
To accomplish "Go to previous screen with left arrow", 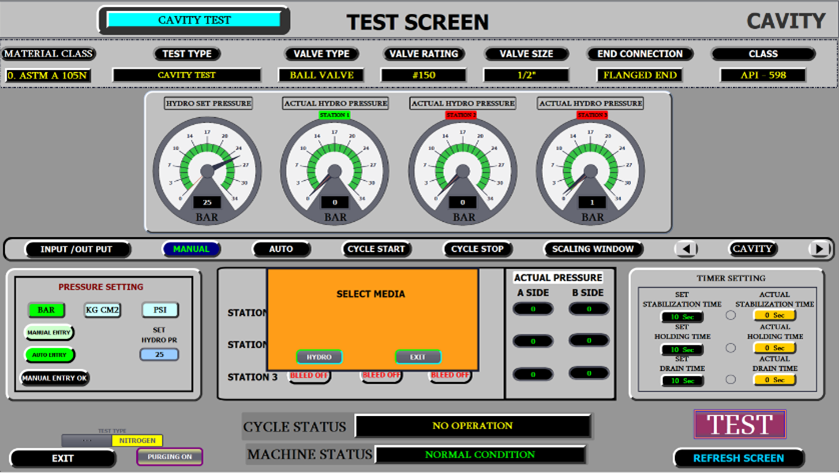I will coord(687,249).
